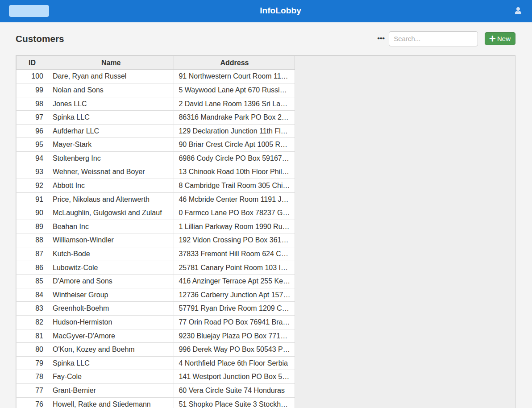Click the 4 Northfield Place address cell

pos(233,363)
